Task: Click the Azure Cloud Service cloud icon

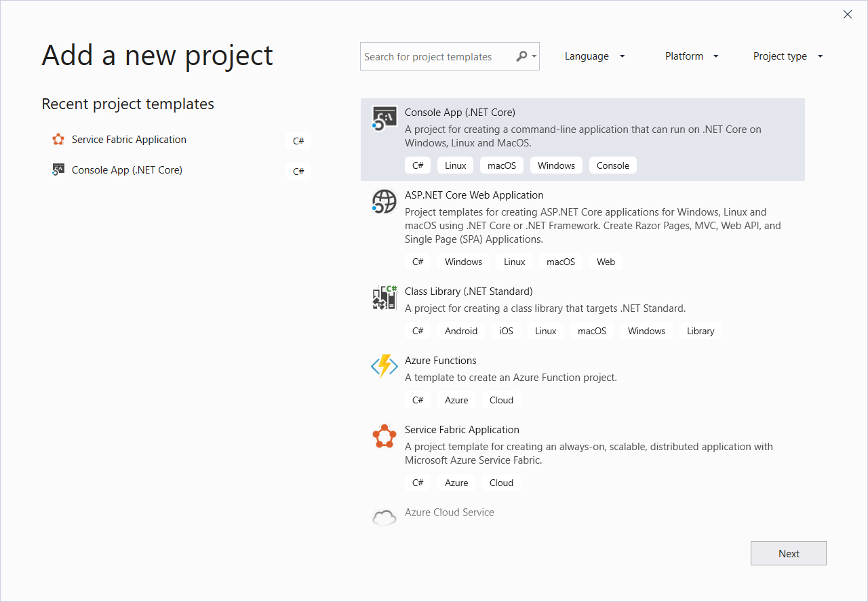Action: pos(384,517)
